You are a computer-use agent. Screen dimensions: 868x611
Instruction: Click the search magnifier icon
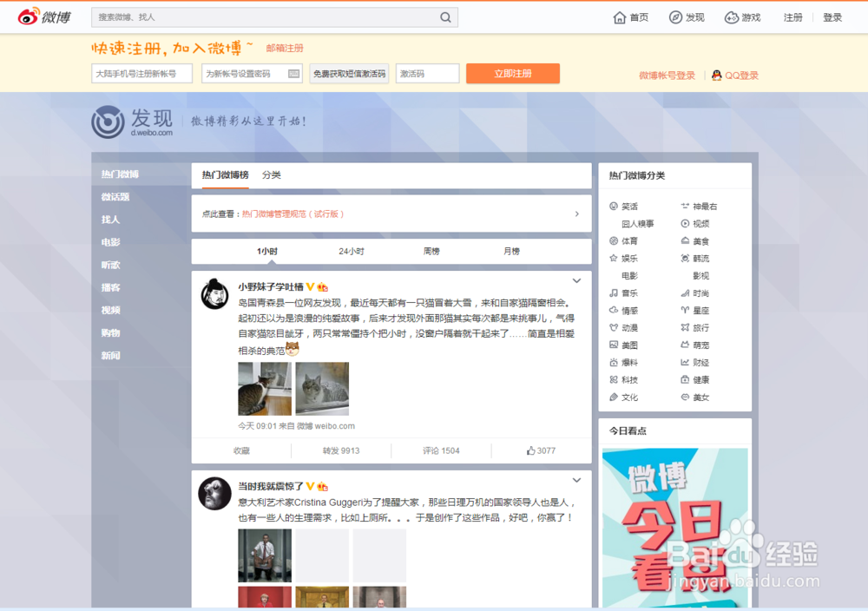click(445, 17)
